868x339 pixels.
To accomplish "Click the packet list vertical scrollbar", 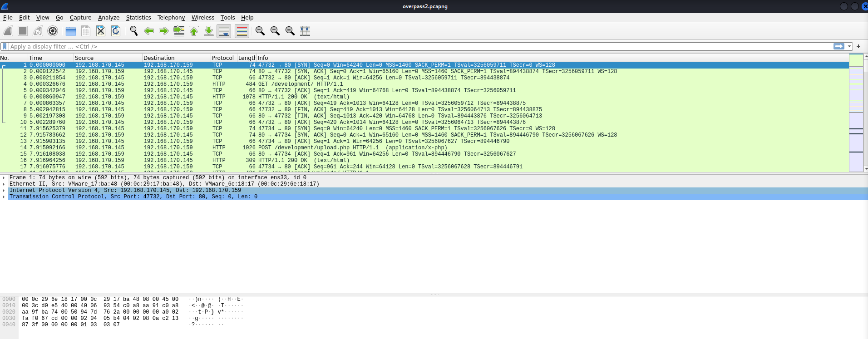I will pyautogui.click(x=866, y=113).
